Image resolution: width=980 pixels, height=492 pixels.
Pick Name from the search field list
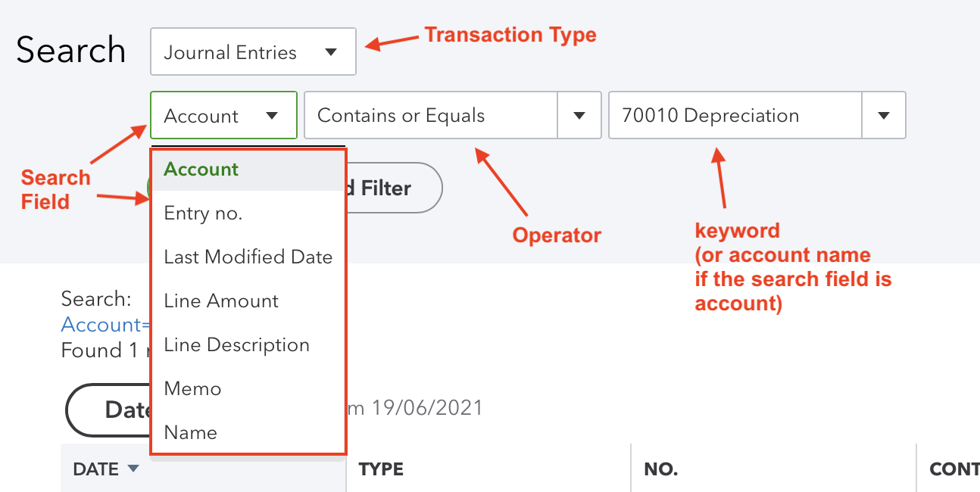(x=191, y=433)
